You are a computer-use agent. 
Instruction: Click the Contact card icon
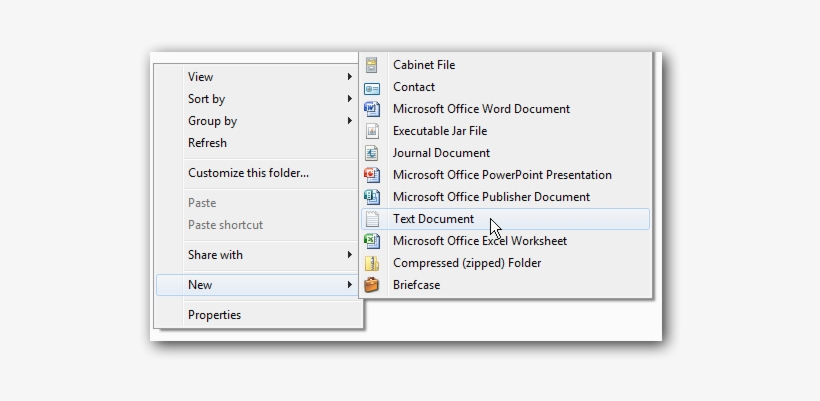tap(371, 88)
